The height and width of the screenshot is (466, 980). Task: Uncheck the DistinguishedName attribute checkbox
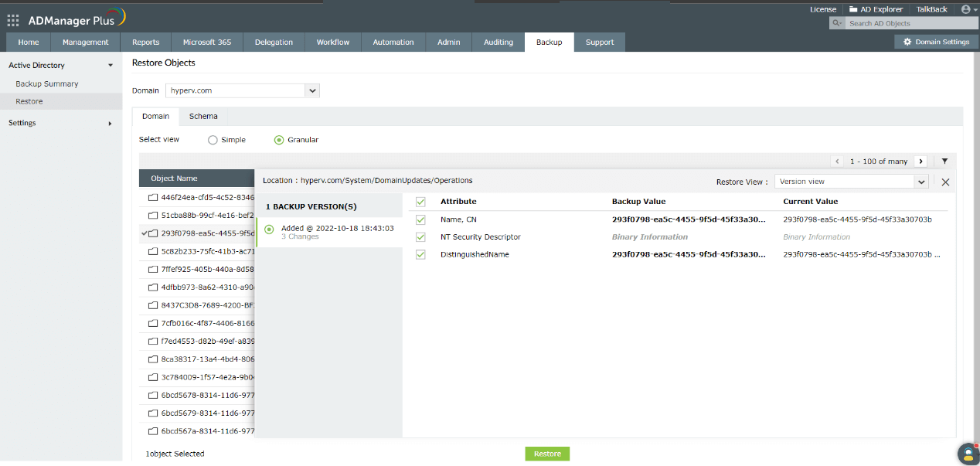click(420, 254)
